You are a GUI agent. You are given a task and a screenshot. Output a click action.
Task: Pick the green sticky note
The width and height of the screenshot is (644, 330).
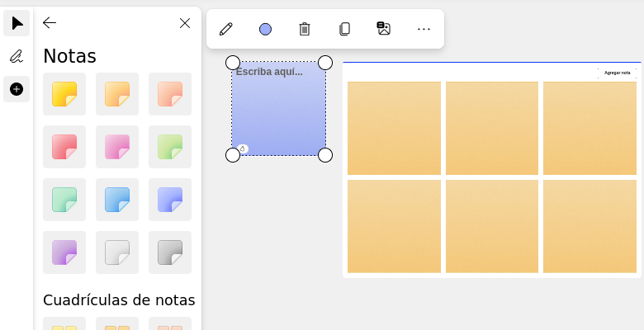170,147
